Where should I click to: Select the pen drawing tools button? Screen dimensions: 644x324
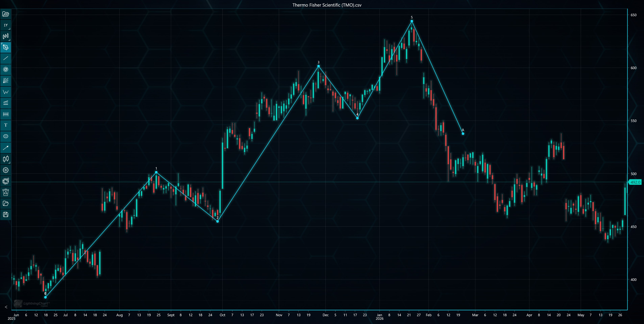(x=6, y=47)
